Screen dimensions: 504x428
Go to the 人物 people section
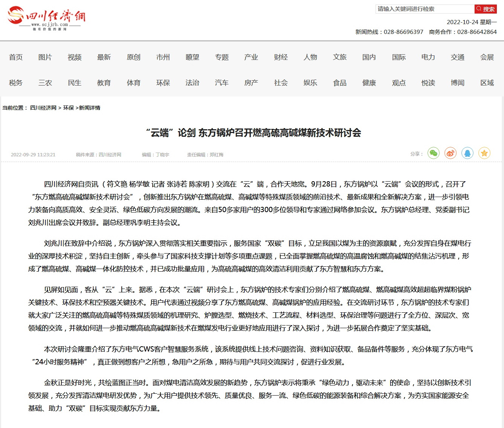coord(310,57)
